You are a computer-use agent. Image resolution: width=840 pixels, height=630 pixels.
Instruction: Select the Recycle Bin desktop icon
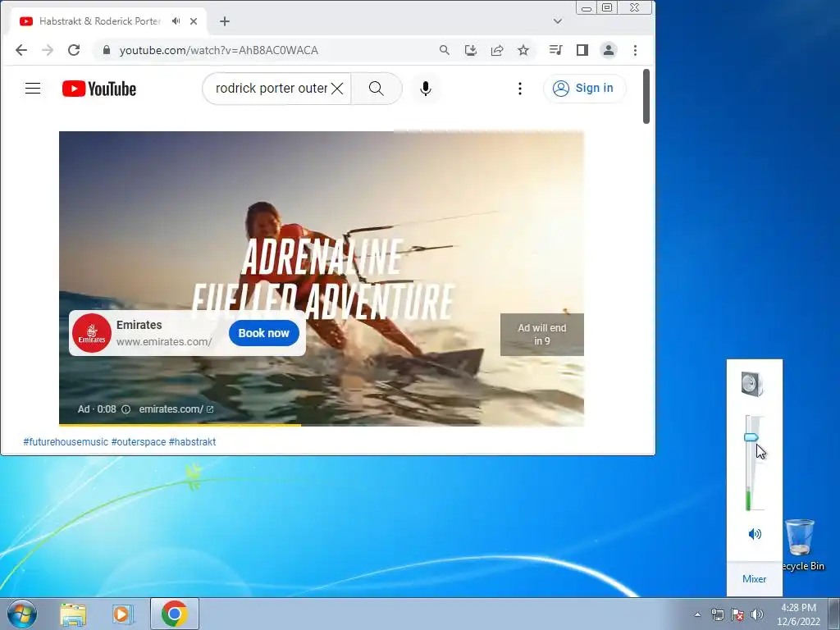801,545
